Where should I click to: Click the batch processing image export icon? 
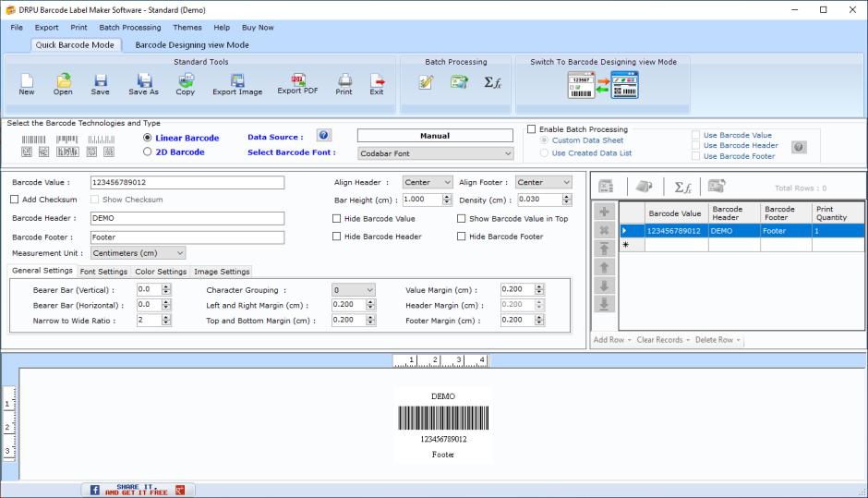(x=459, y=82)
